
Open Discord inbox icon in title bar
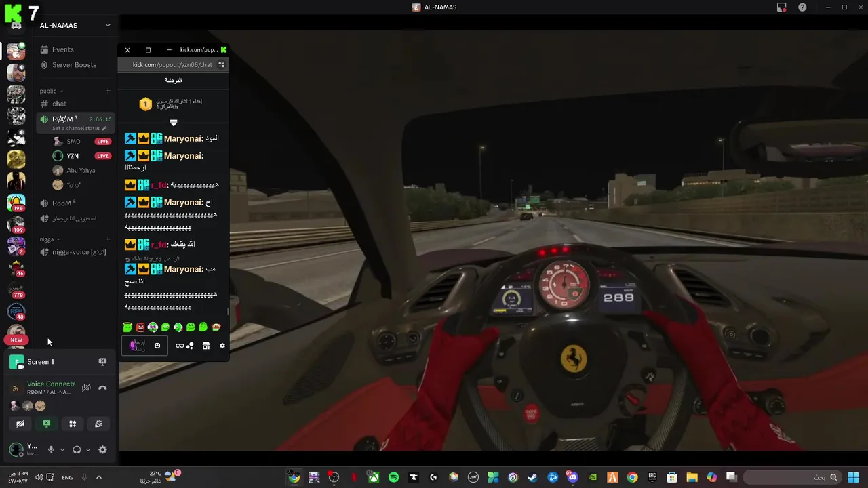coord(781,7)
